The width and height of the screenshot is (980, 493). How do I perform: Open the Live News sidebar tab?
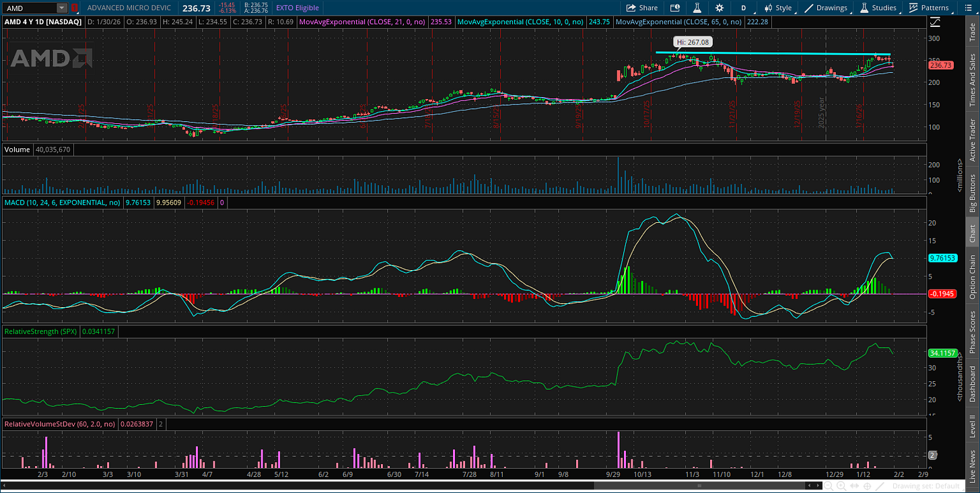972,465
